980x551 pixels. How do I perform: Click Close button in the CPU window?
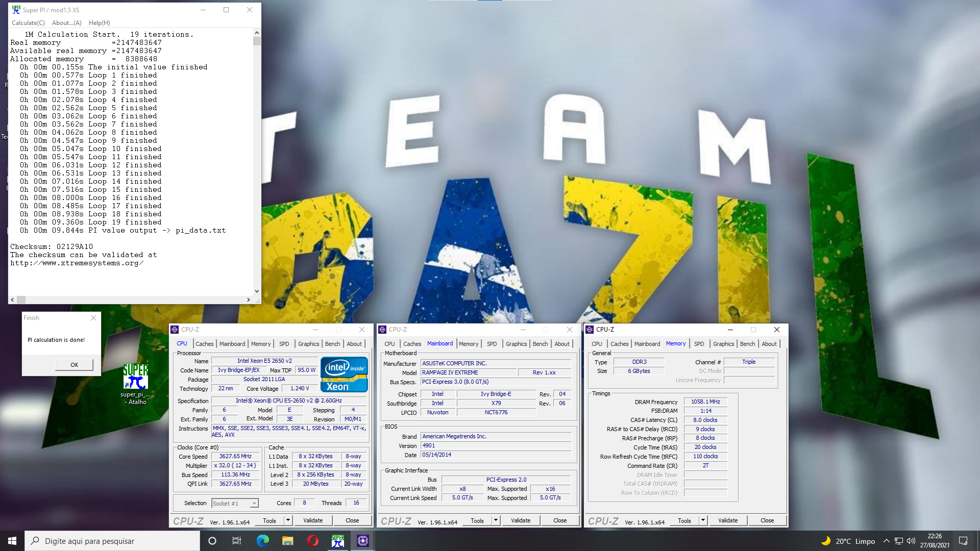pyautogui.click(x=352, y=520)
